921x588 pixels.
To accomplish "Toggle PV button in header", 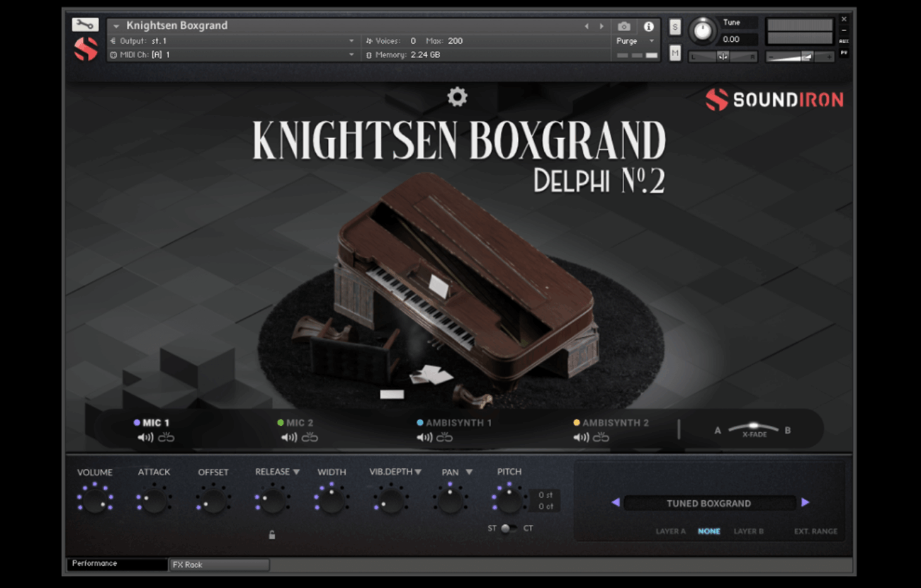I will 844,52.
